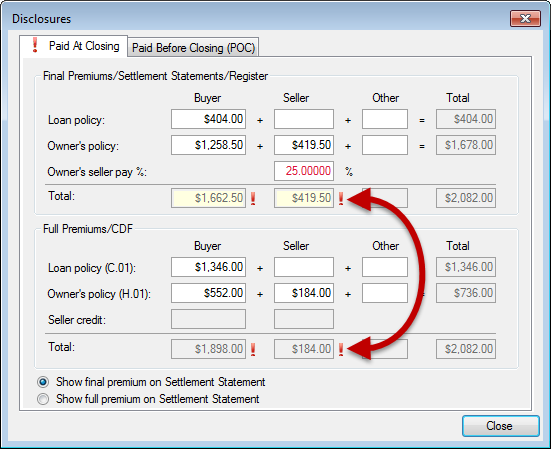Click warning icon beside $1,662.50 buyer total
Viewport: 551px width, 449px height.
pyautogui.click(x=253, y=199)
